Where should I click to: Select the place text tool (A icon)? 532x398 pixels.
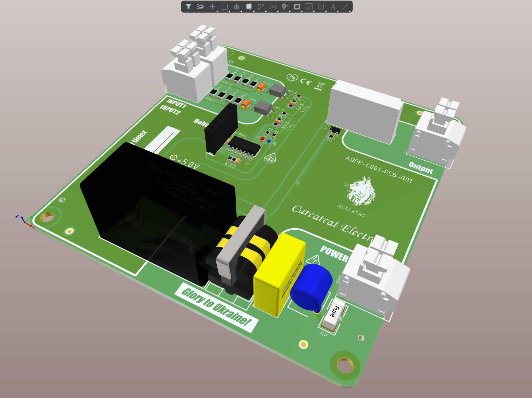click(x=333, y=7)
